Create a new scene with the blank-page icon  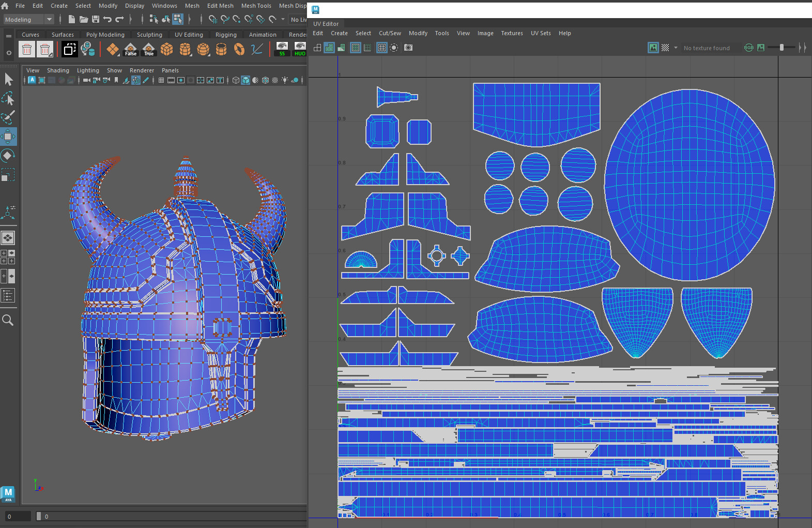(x=71, y=19)
